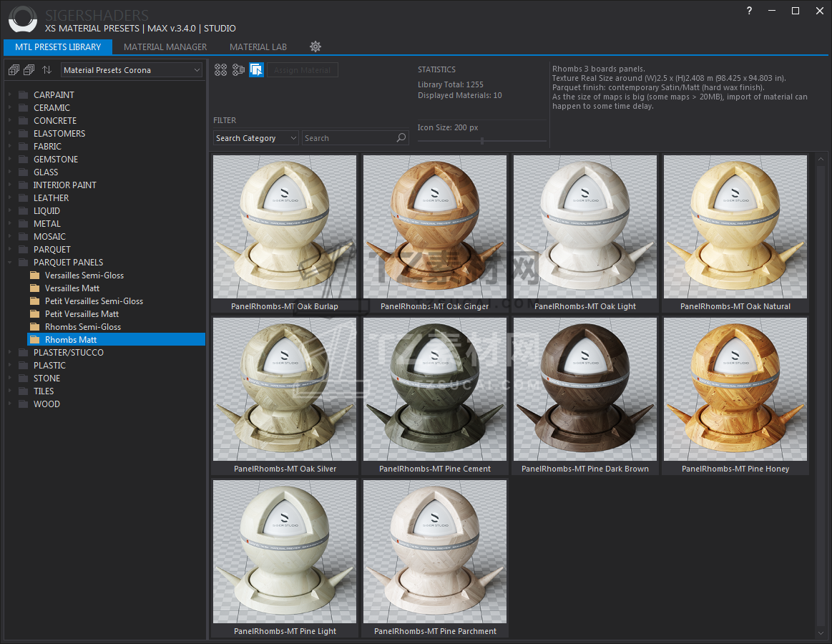Screen dimensions: 832x644
Task: Click the magnifier icon in Search box
Action: (401, 138)
